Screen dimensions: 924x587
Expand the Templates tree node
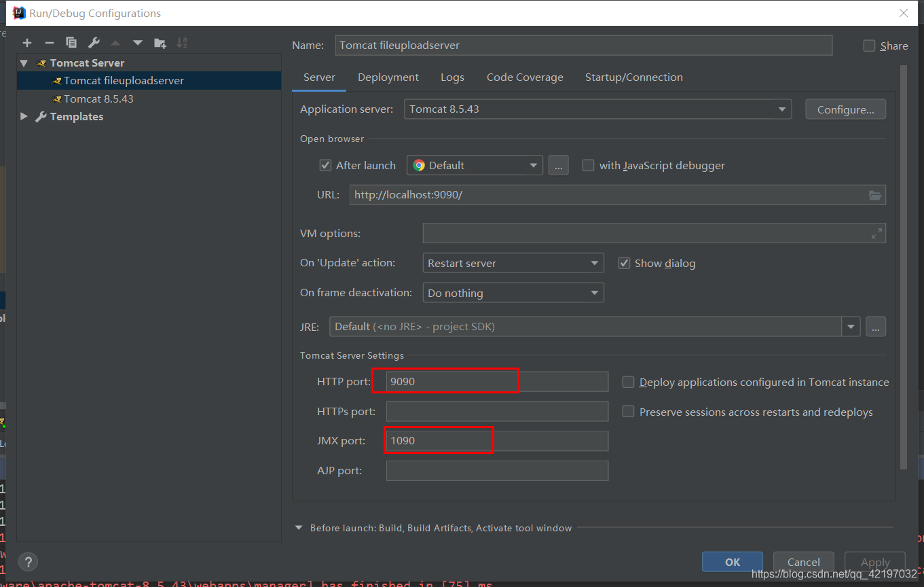pyautogui.click(x=24, y=116)
